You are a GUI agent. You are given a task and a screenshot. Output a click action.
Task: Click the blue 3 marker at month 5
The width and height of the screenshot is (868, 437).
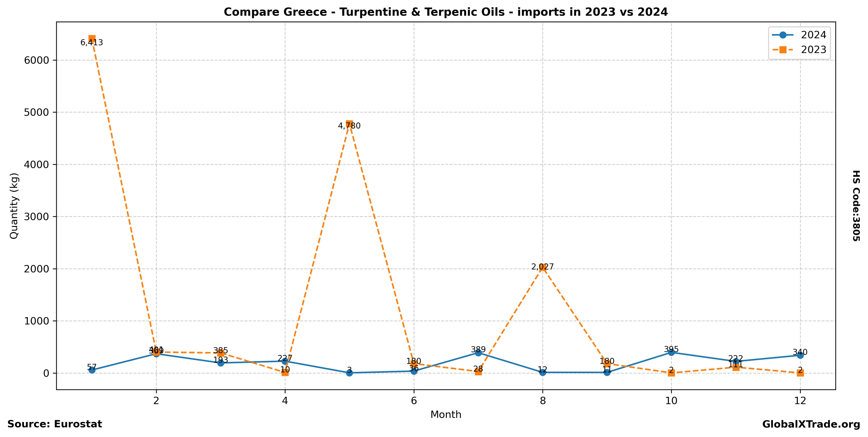click(349, 373)
